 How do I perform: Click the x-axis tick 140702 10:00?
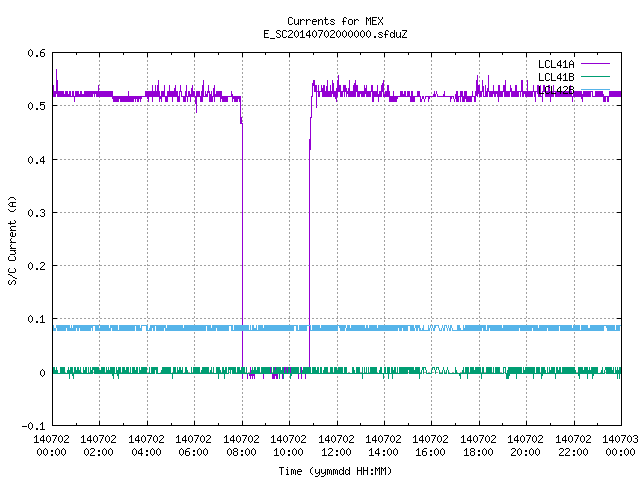[288, 446]
